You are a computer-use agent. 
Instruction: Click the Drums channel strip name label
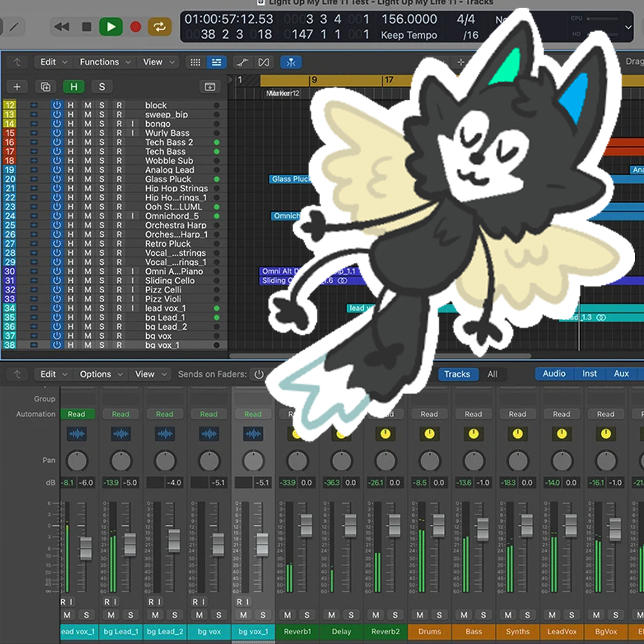[430, 632]
